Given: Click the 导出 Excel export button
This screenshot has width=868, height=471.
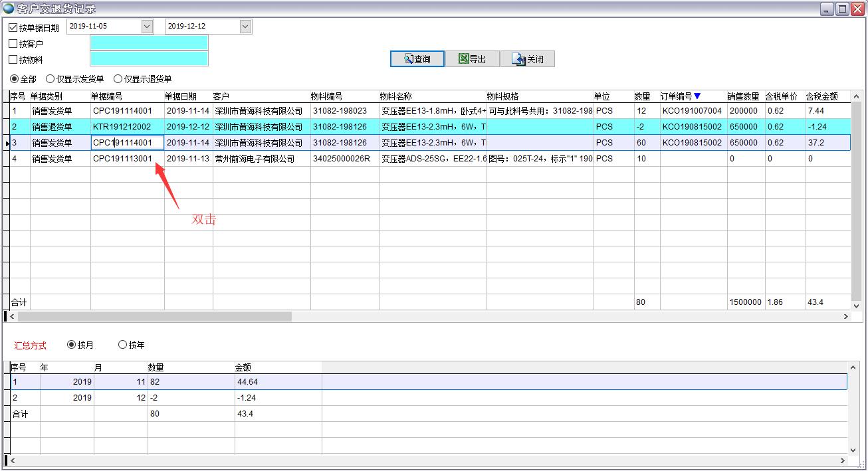Looking at the screenshot, I should [472, 59].
